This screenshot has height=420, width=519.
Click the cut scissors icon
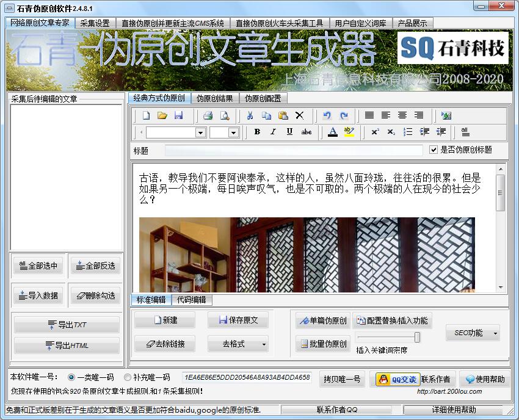250,115
